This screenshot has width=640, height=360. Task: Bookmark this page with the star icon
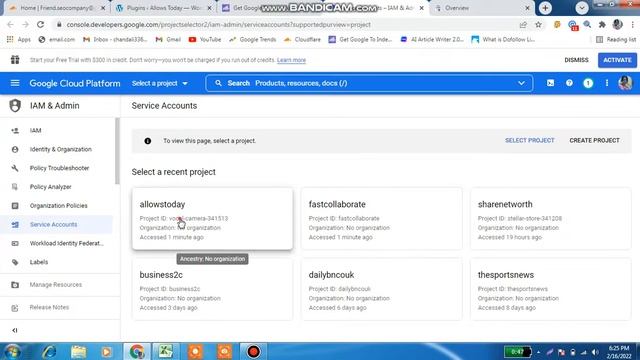point(538,24)
